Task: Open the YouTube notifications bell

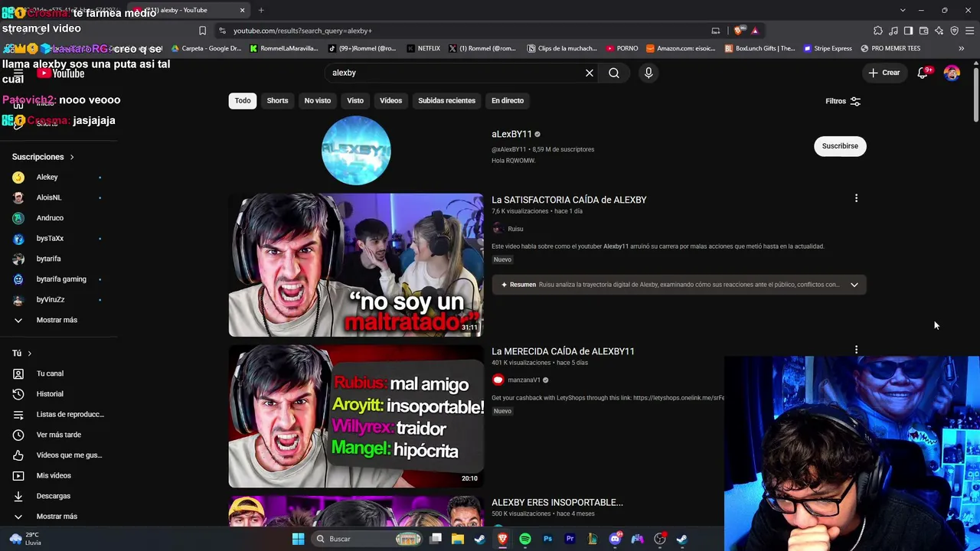Action: tap(923, 73)
